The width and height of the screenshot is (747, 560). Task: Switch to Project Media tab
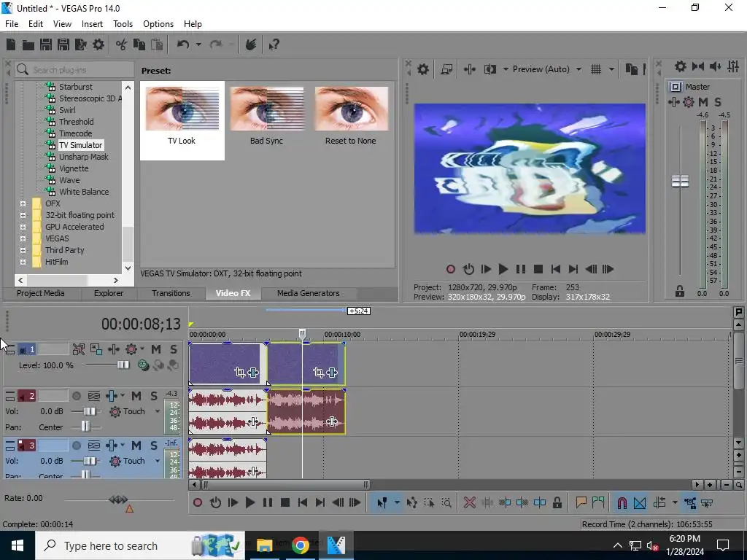click(x=41, y=293)
